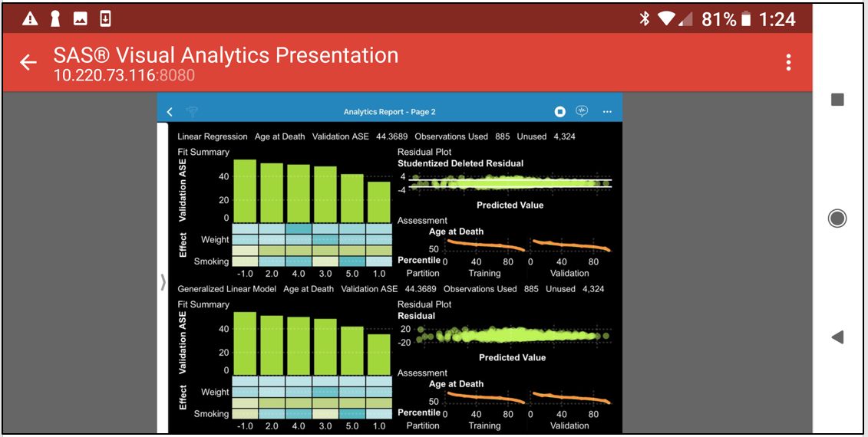This screenshot has width=868, height=437.
Task: Tap the Android recent apps square button
Action: point(837,100)
